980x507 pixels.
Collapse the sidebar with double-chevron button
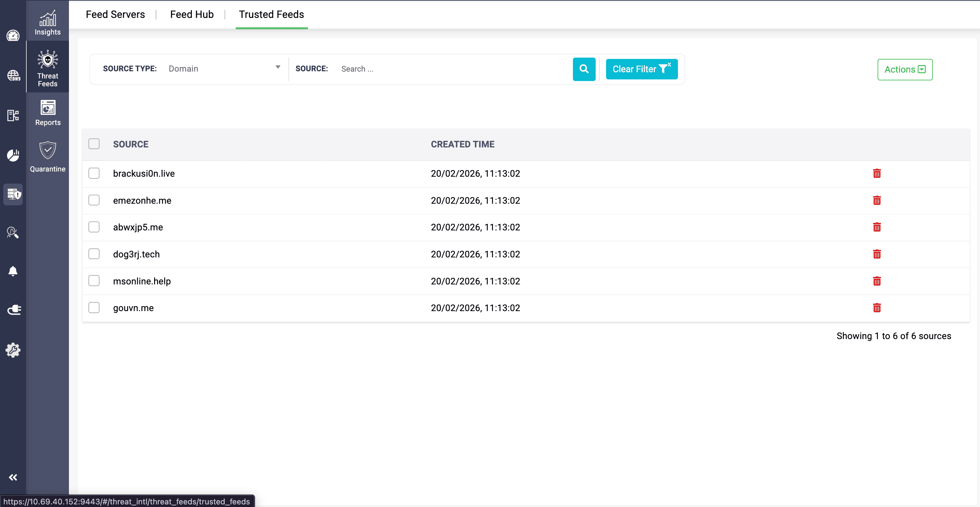coord(13,477)
